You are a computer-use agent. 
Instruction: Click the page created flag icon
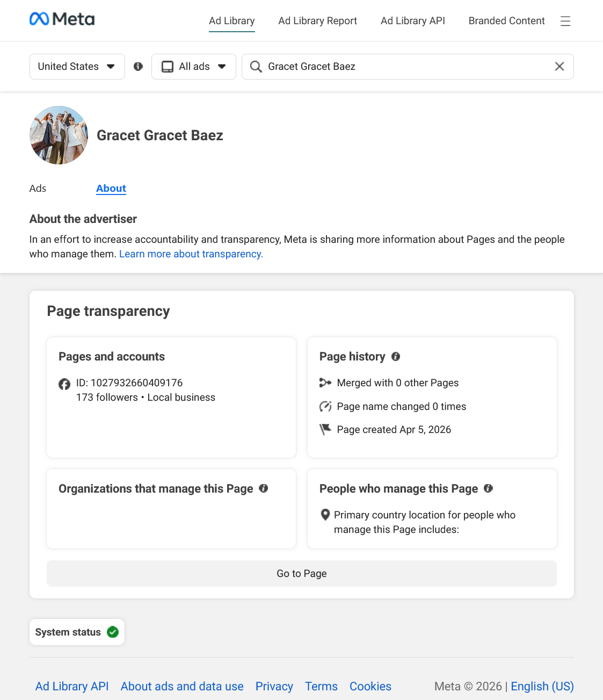pyautogui.click(x=325, y=429)
